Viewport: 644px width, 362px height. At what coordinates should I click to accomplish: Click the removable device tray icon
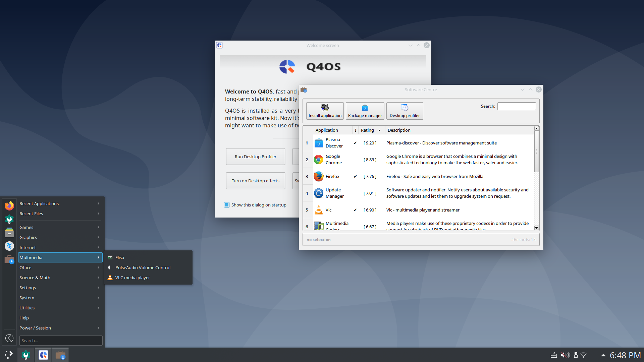(x=576, y=355)
